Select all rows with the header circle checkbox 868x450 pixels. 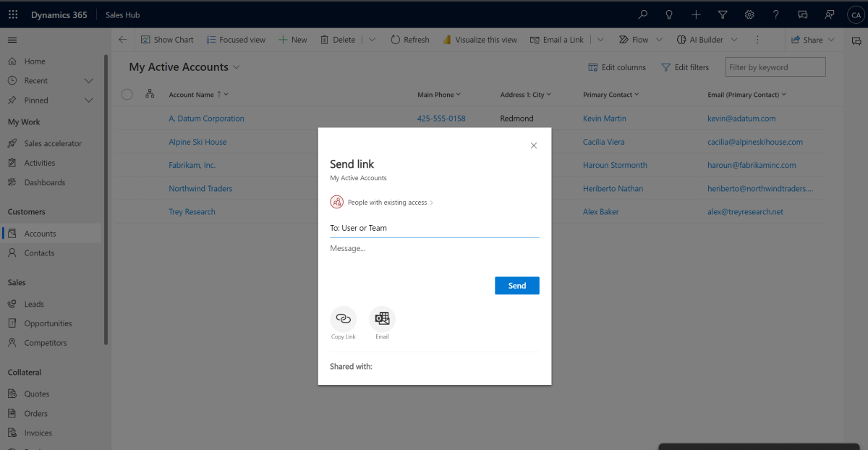pyautogui.click(x=127, y=94)
